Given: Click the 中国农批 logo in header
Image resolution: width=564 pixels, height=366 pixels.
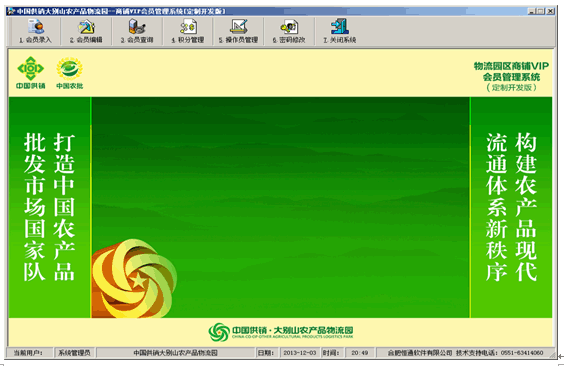Looking at the screenshot, I should tap(69, 73).
